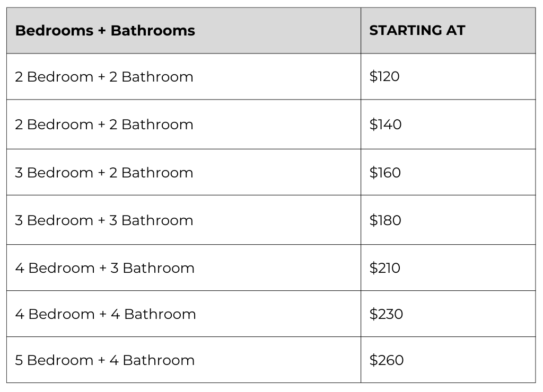This screenshot has width=543, height=392.
Task: Click 3 Bedroom + 2 Bathroom row label
Action: (x=104, y=172)
